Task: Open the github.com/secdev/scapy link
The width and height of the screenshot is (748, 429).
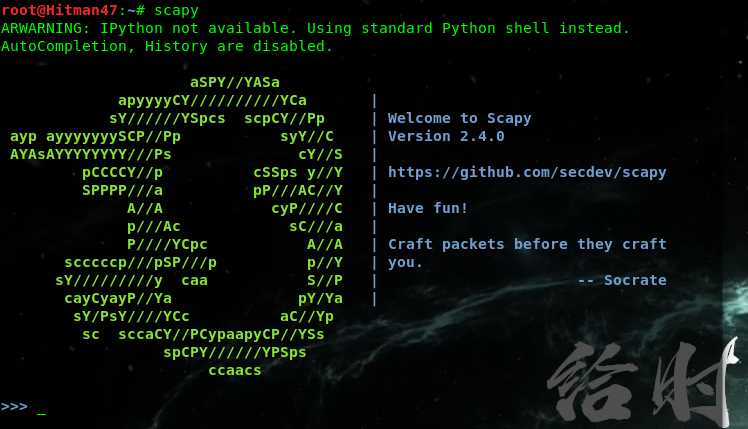Action: coord(527,172)
